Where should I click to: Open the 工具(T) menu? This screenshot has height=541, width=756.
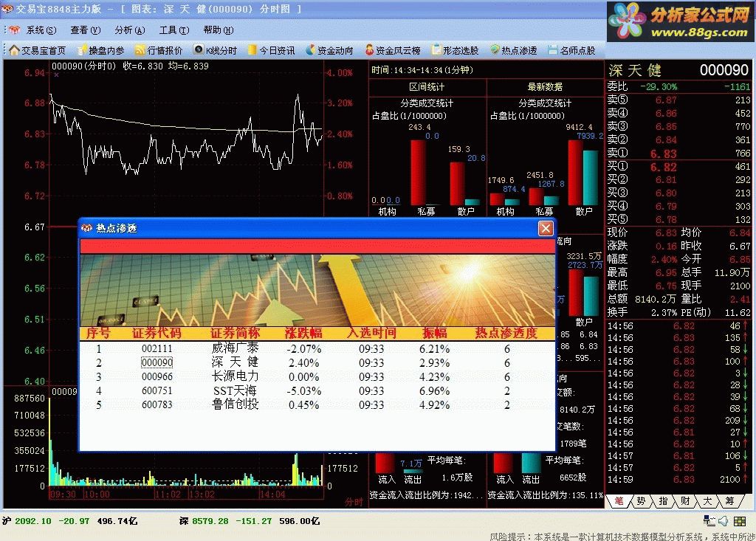tap(173, 30)
